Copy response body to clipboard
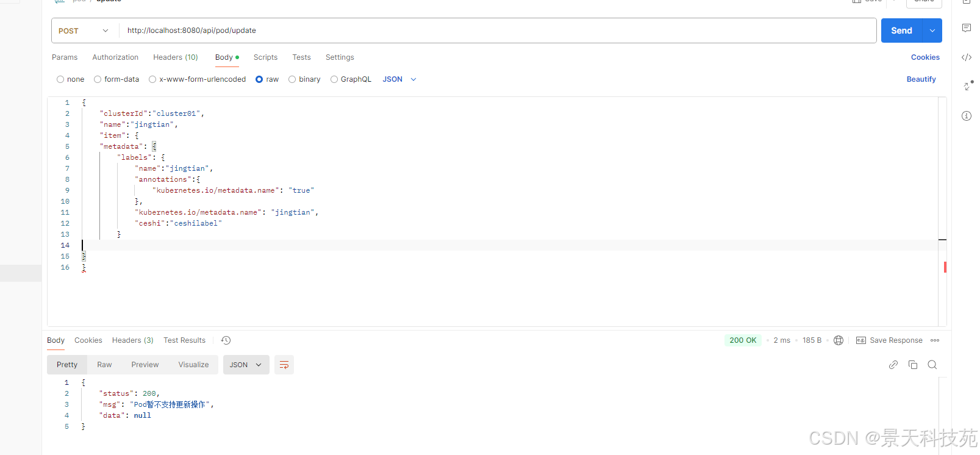 click(x=913, y=365)
